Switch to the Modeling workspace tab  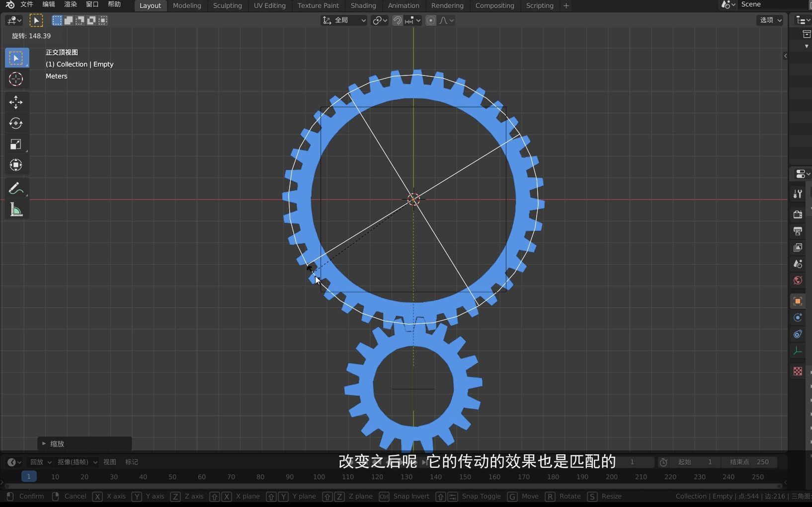[x=187, y=5]
